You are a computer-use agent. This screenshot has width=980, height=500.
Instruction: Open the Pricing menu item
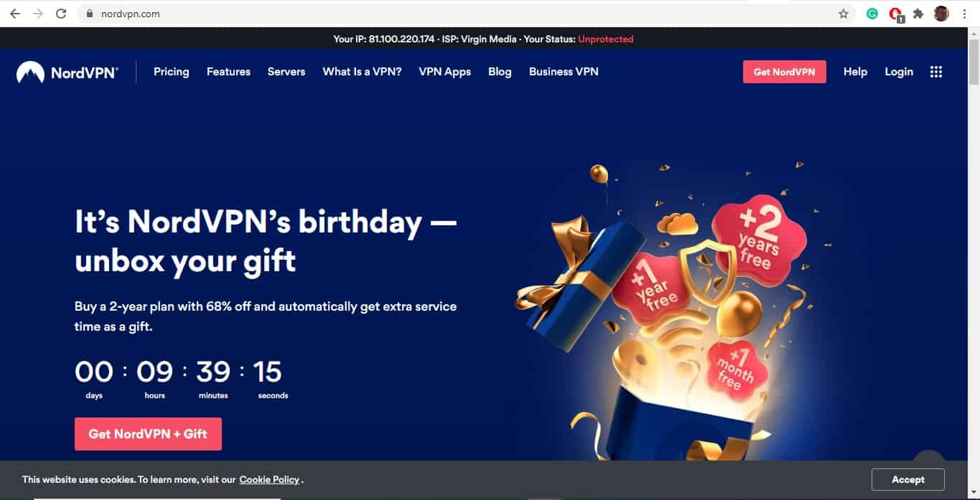pos(172,72)
